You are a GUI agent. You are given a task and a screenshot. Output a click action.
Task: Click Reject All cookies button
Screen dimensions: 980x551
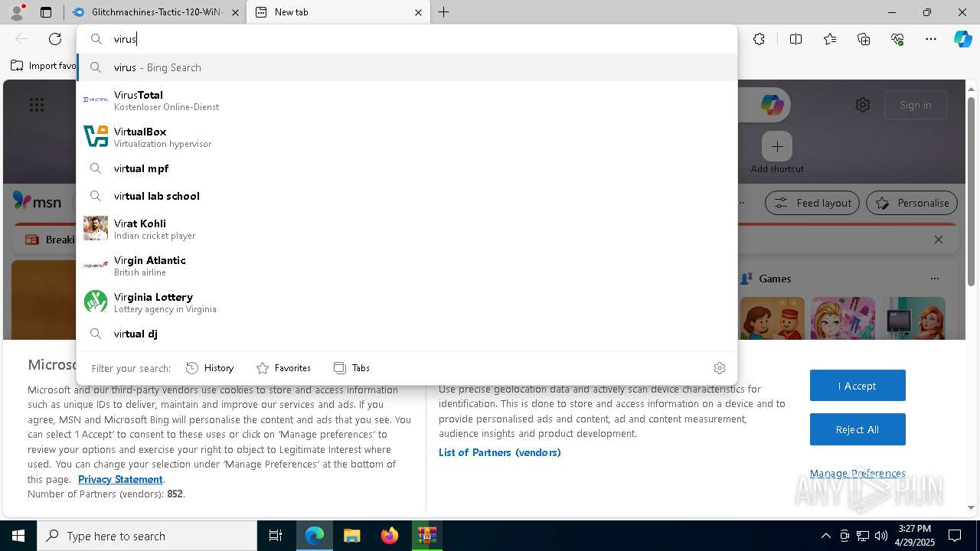pos(857,429)
